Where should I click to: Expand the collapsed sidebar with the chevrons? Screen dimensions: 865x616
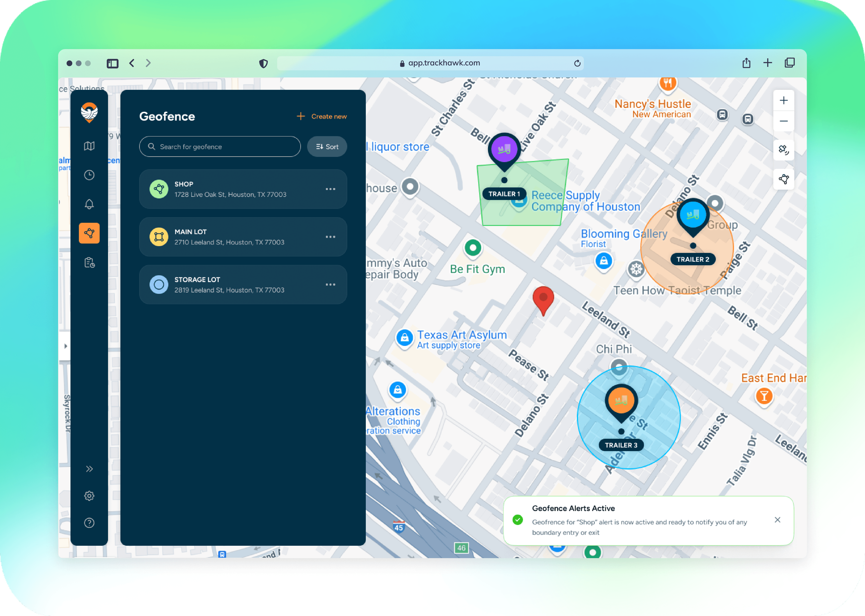point(89,468)
